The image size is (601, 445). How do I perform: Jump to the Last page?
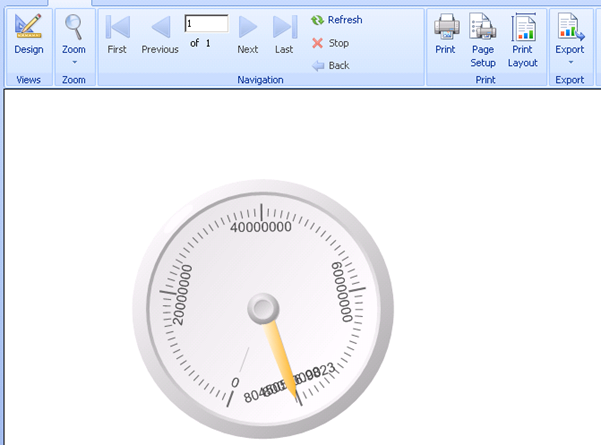coord(284,35)
